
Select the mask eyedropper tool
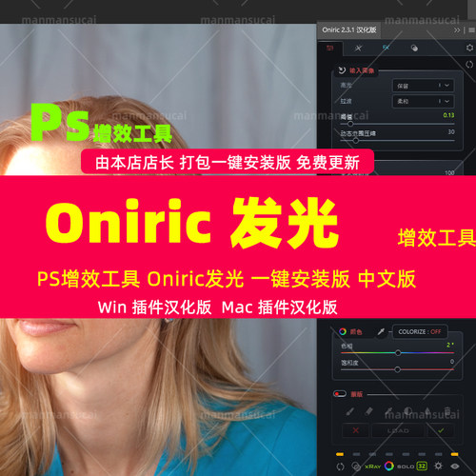click(x=388, y=411)
